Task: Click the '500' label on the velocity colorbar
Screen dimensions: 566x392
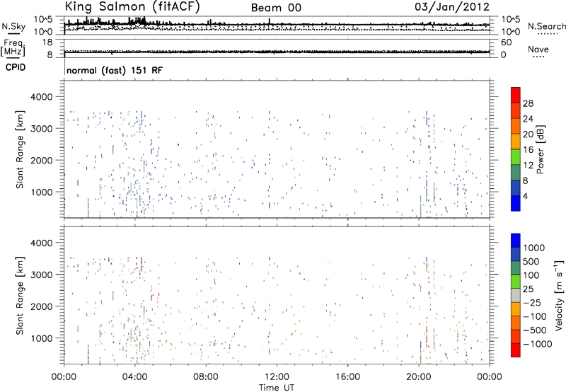Action: 531,261
